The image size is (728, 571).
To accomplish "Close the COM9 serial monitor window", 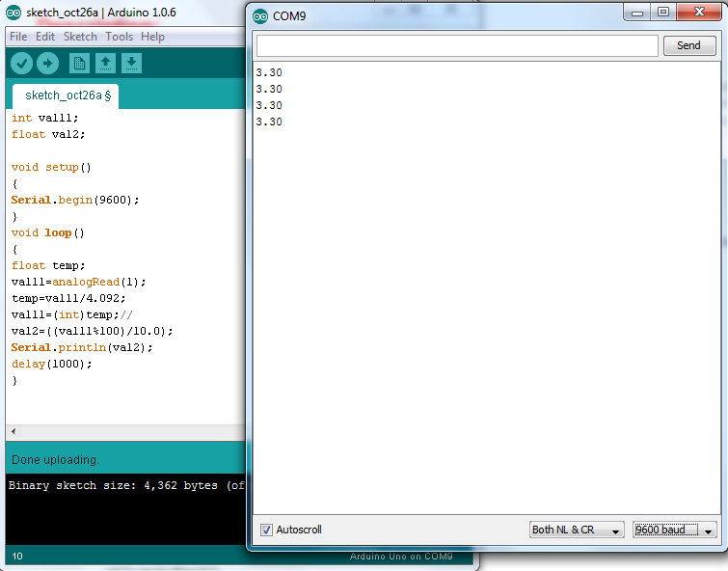I will (699, 13).
